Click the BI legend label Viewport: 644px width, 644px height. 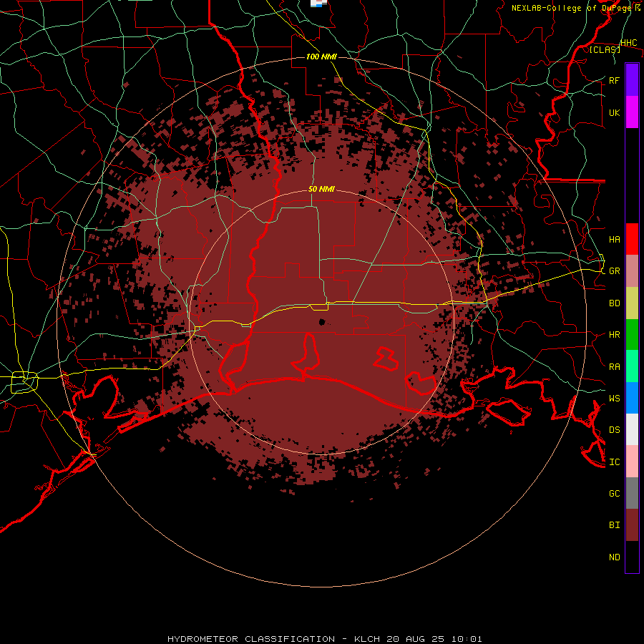[x=615, y=525]
